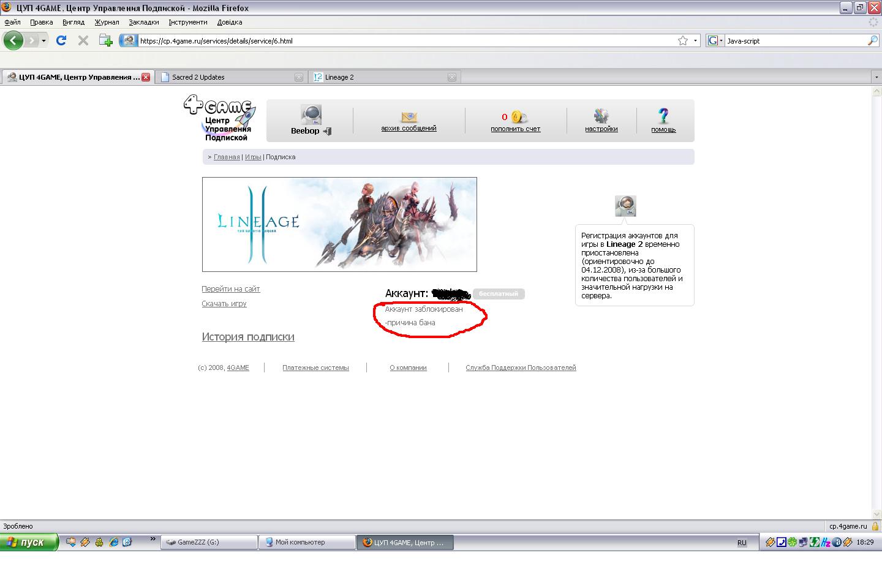Image resolution: width=882 pixels, height=588 pixels.
Task: Open the помощь link
Action: 663,130
